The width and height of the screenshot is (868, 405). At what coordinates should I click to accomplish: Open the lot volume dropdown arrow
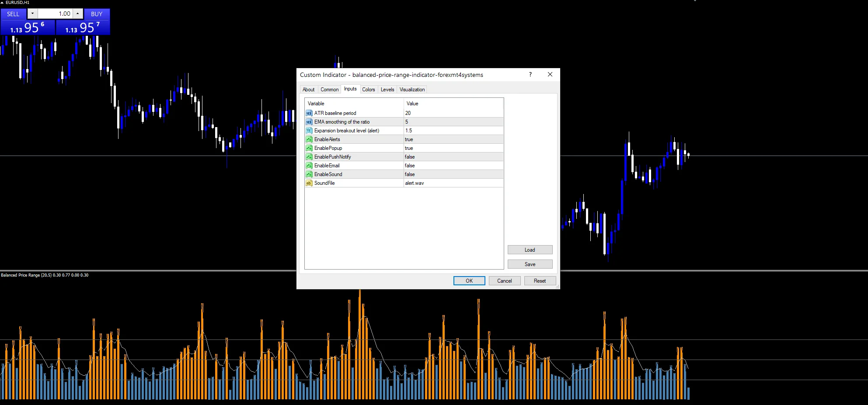click(32, 14)
